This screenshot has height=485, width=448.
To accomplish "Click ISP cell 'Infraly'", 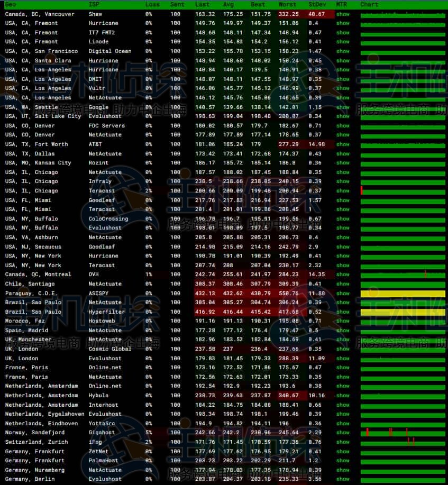I will 100,181.
